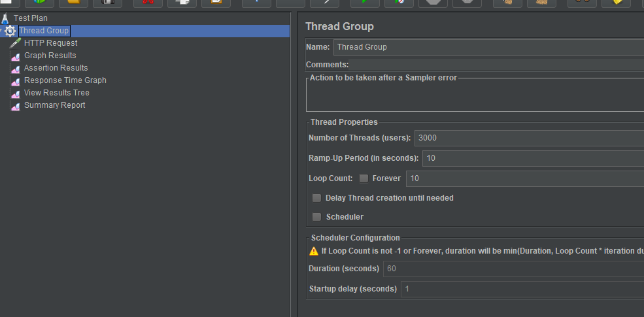The height and width of the screenshot is (317, 644).
Task: Select HTTP Request in the tree
Action: coord(50,43)
